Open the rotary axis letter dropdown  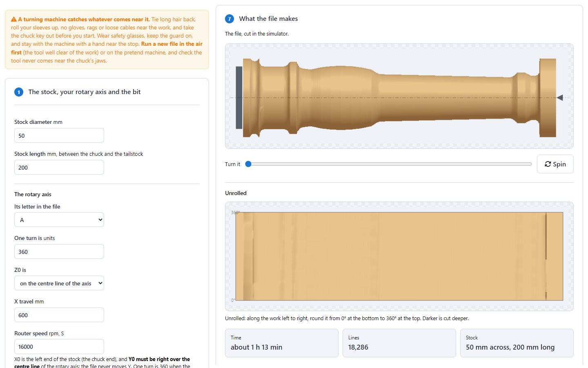click(x=59, y=220)
